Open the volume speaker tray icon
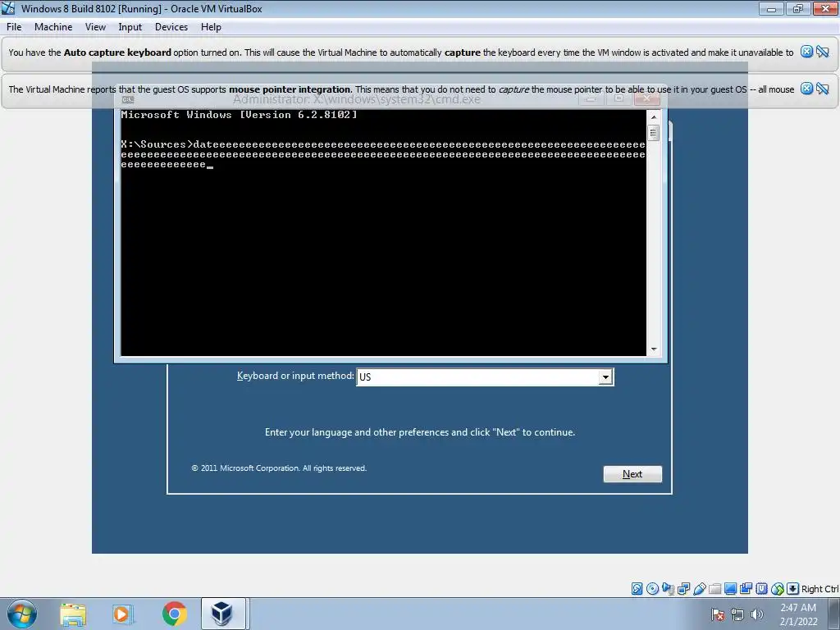Viewport: 840px width, 630px height. click(757, 614)
